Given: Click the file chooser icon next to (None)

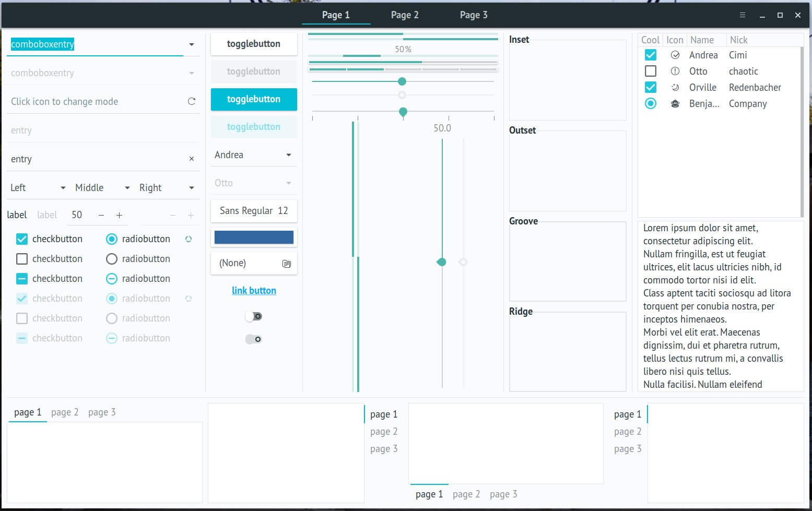Looking at the screenshot, I should 287,264.
